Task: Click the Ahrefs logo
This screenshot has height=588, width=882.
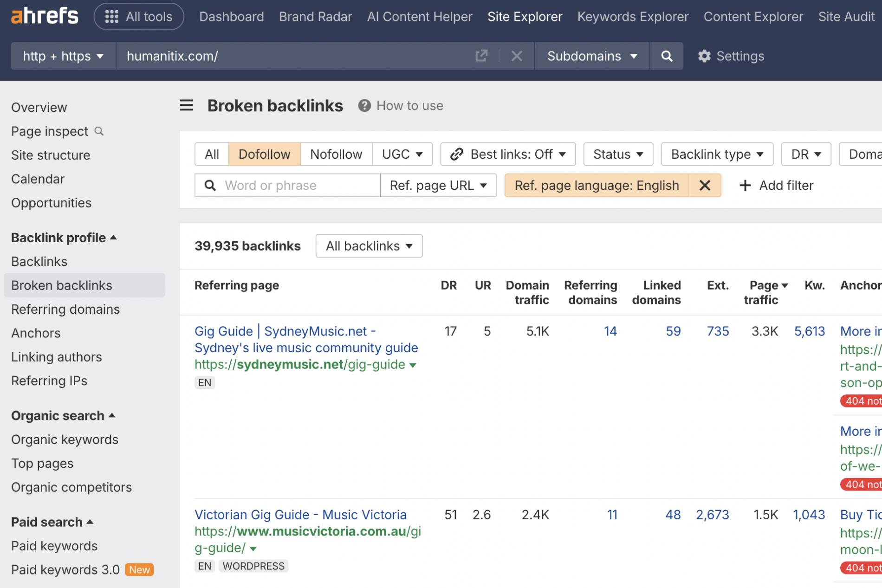Action: pos(45,17)
